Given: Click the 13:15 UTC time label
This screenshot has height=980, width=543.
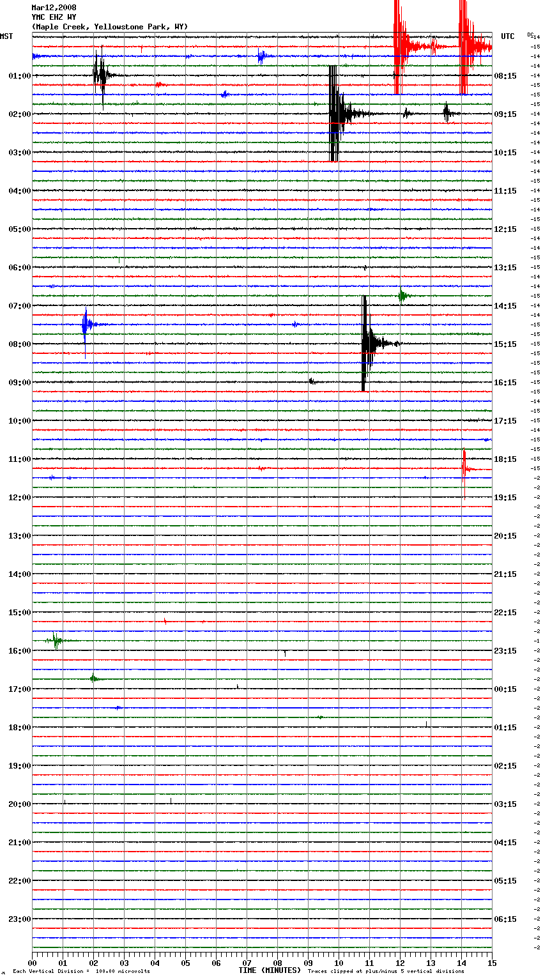Looking at the screenshot, I should pos(505,268).
